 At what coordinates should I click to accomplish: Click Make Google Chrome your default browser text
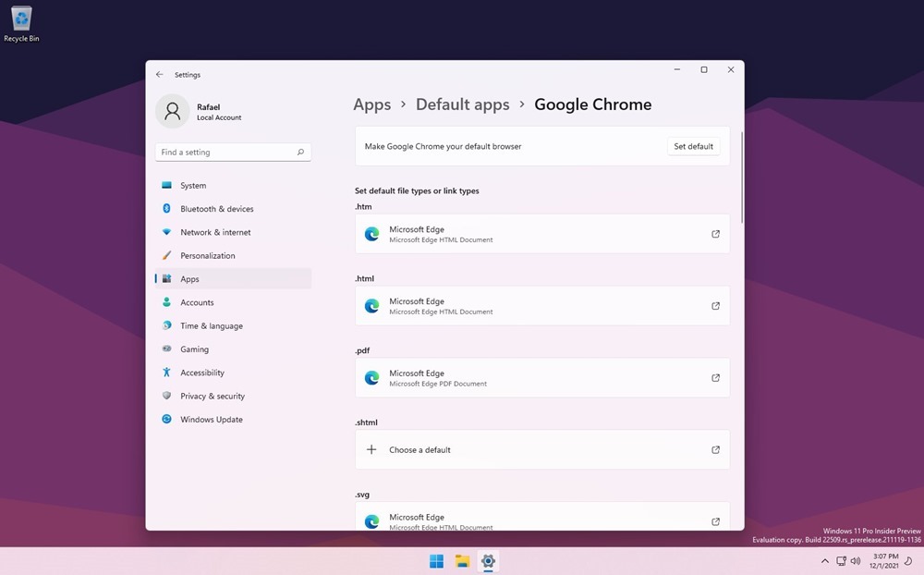444,146
